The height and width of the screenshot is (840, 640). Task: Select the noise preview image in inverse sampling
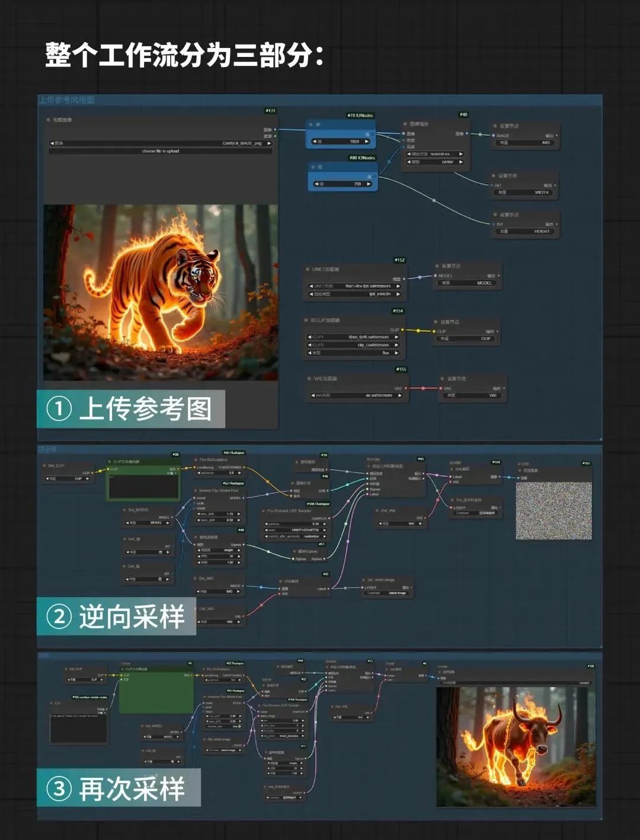[x=553, y=511]
